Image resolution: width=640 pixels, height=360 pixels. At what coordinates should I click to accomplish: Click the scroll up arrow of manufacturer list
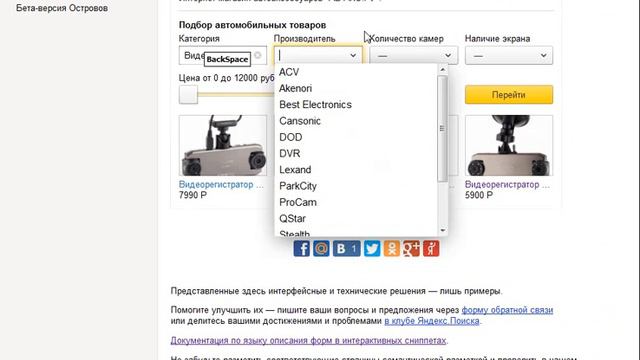pos(442,70)
